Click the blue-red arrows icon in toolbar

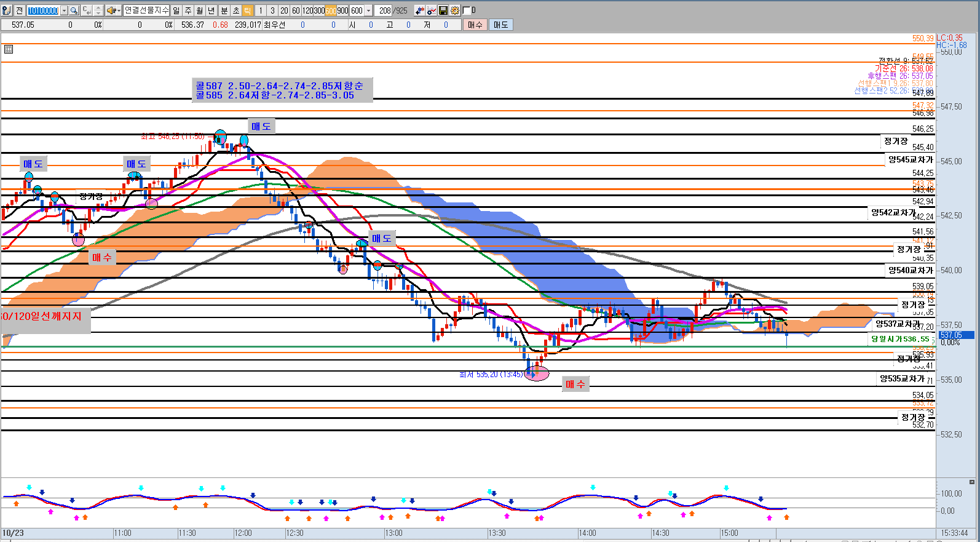point(419,10)
